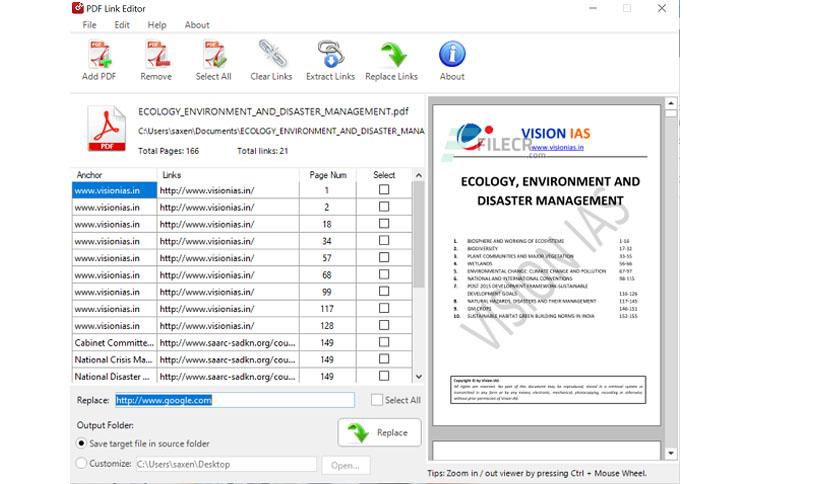Click the Total Pages: 166 label
This screenshot has width=836, height=484.
click(168, 151)
